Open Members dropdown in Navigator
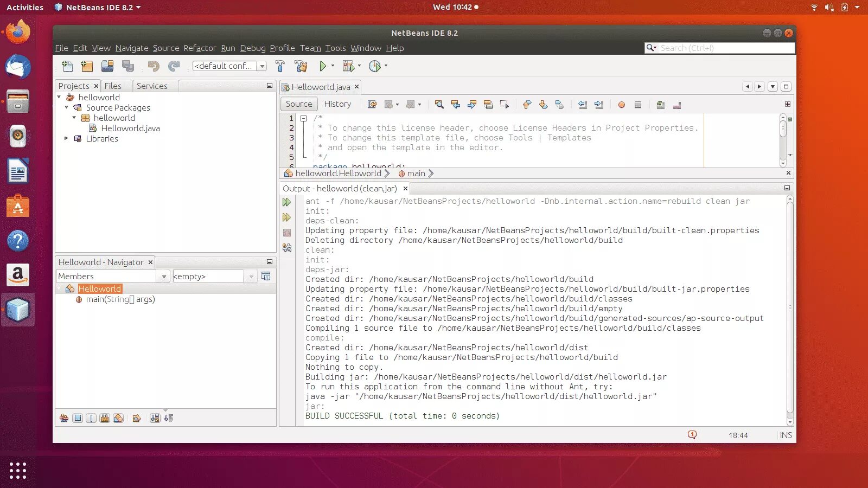 point(164,277)
